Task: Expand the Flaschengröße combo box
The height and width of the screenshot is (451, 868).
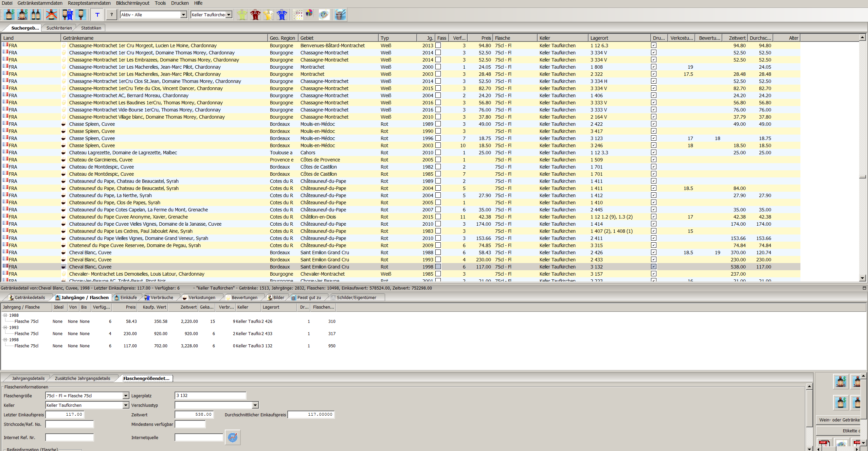Action: tap(126, 396)
